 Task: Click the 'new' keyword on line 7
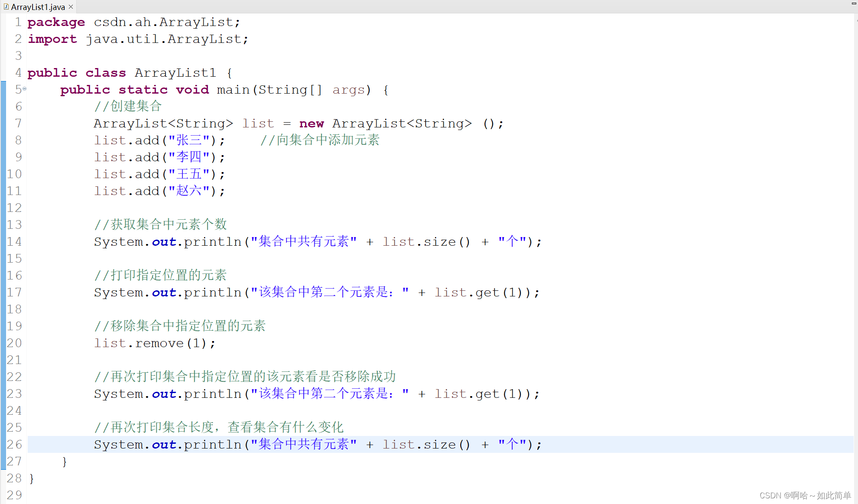pyautogui.click(x=311, y=124)
